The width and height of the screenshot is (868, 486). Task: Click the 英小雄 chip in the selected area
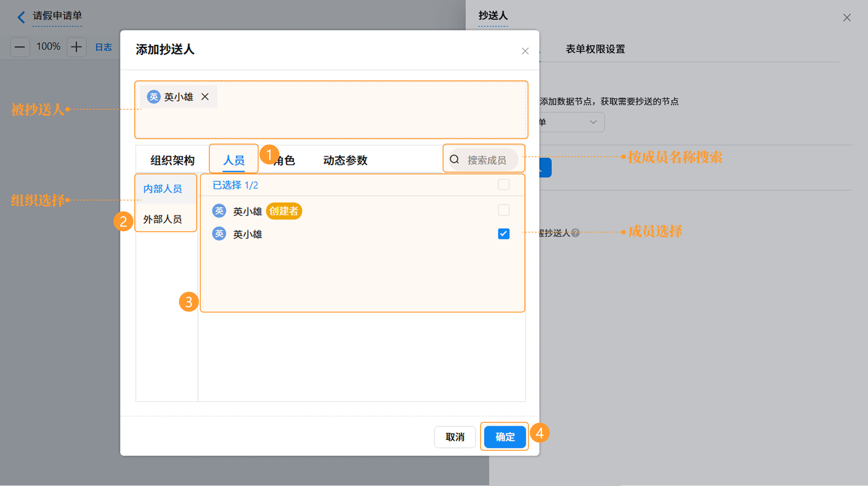click(178, 97)
